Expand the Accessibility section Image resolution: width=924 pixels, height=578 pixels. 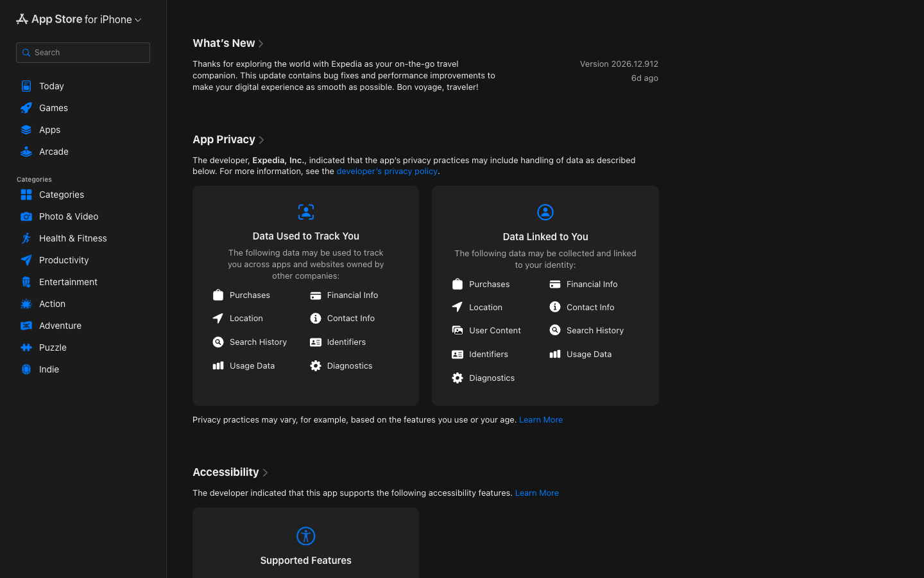(230, 472)
